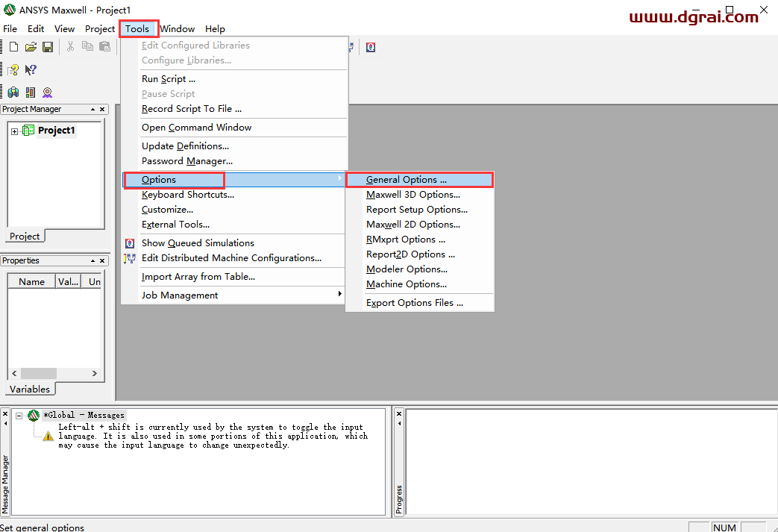Choose Modeler Options
The width and height of the screenshot is (778, 532).
(419, 269)
